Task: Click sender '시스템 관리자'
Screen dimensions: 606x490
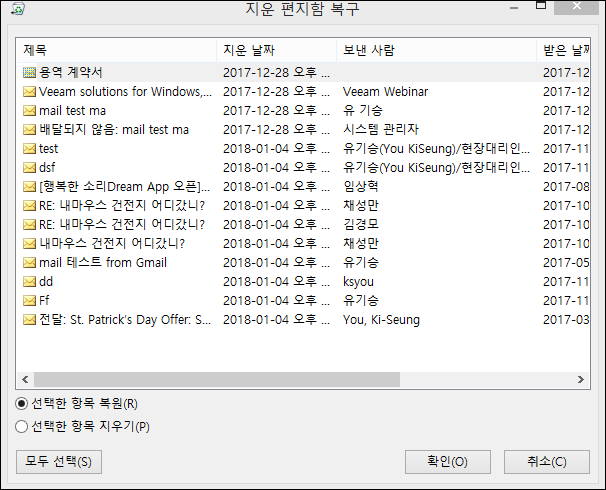Action: [x=381, y=129]
